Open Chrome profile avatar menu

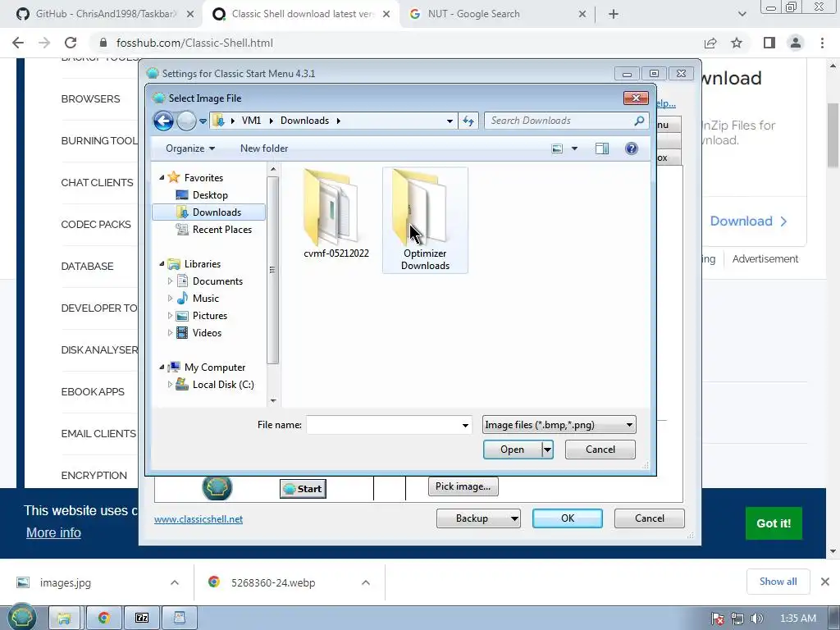pos(796,43)
